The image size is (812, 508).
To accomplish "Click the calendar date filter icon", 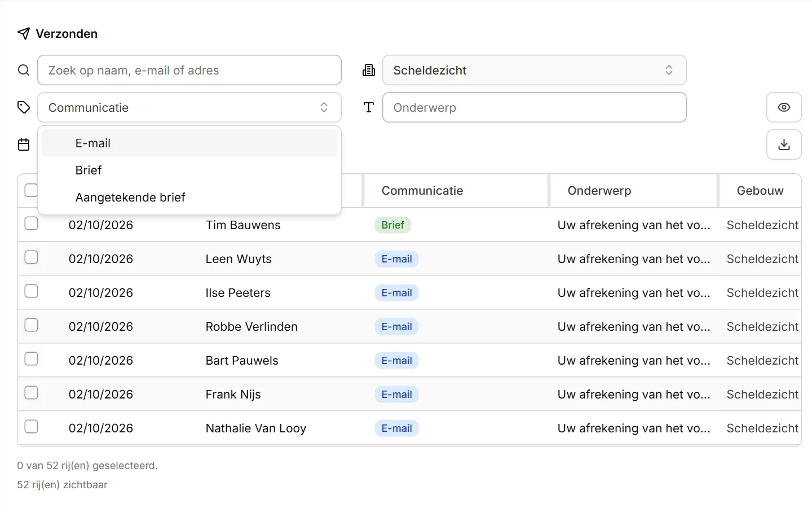I will click(x=24, y=145).
